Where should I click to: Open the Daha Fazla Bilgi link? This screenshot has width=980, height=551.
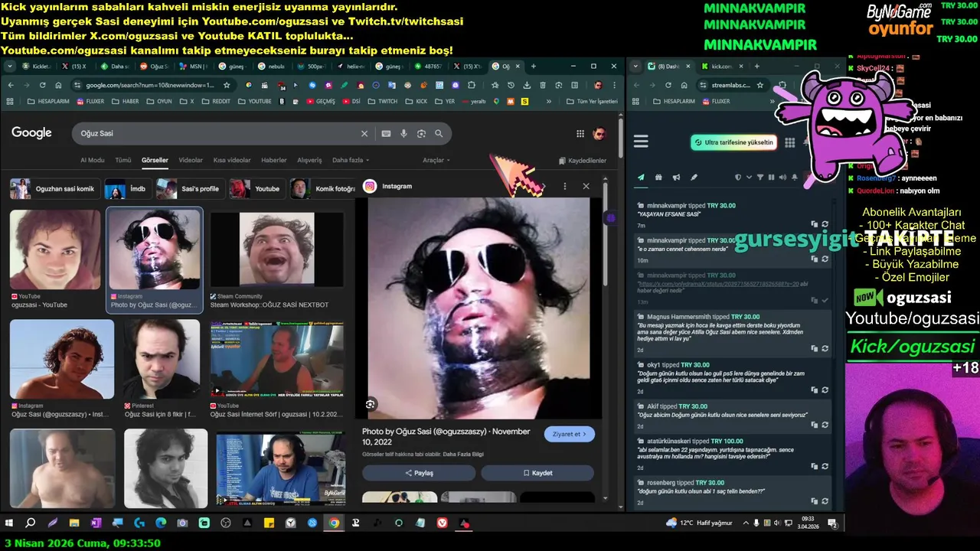coord(464,454)
